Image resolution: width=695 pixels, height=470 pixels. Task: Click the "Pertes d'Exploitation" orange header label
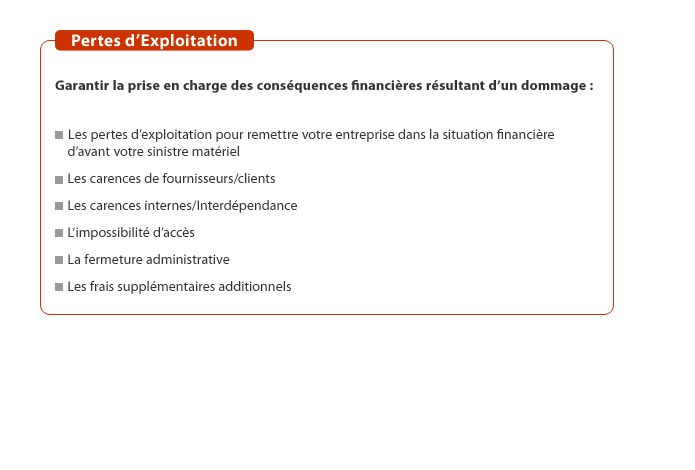tap(154, 41)
